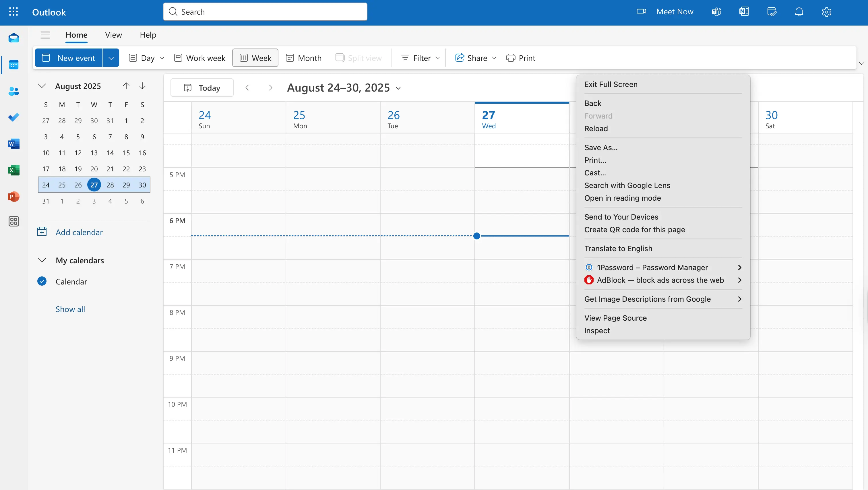Click the Show all link

point(70,309)
